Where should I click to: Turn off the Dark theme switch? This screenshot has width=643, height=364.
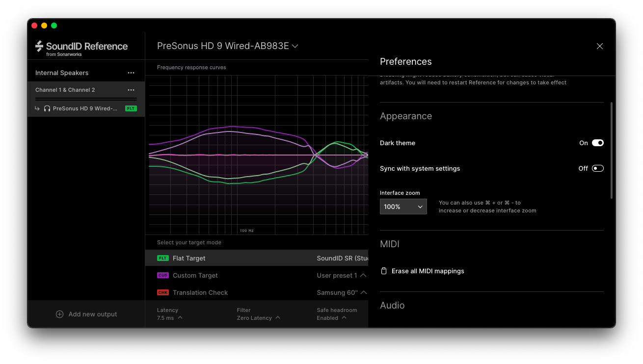[597, 143]
